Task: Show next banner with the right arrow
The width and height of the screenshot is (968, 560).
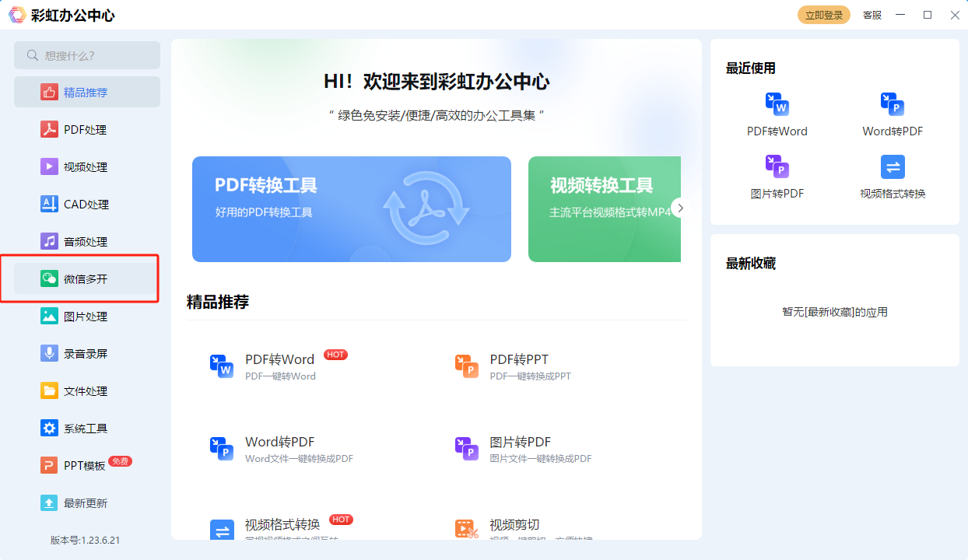Action: point(680,208)
